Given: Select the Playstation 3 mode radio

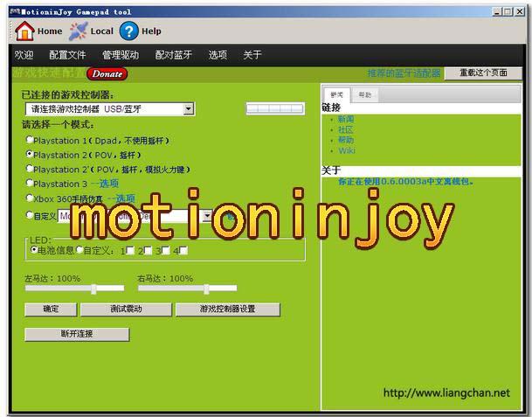Looking at the screenshot, I should 30,183.
